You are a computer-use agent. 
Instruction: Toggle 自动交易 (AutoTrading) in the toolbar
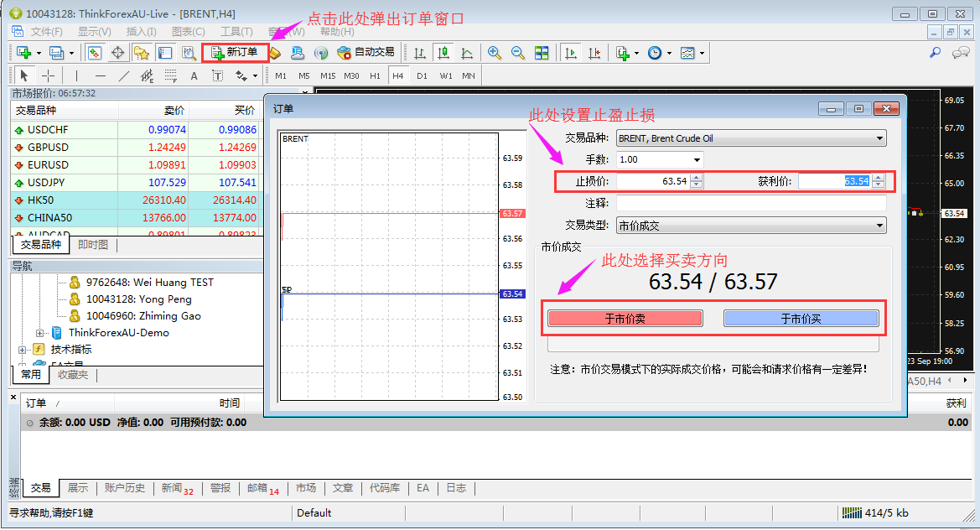[x=366, y=52]
